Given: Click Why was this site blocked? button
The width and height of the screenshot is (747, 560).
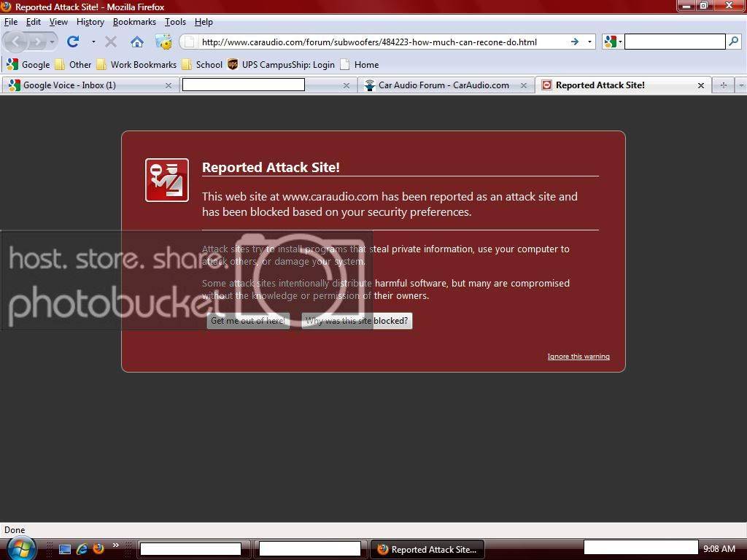Looking at the screenshot, I should click(x=357, y=321).
